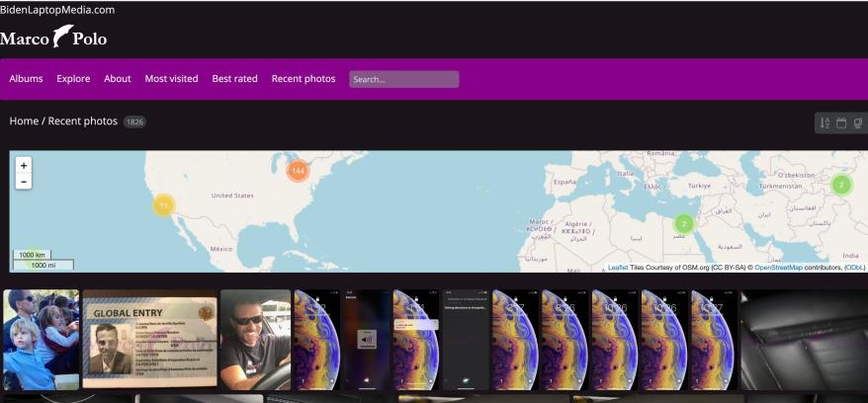Click the Home breadcrumb link

[24, 121]
